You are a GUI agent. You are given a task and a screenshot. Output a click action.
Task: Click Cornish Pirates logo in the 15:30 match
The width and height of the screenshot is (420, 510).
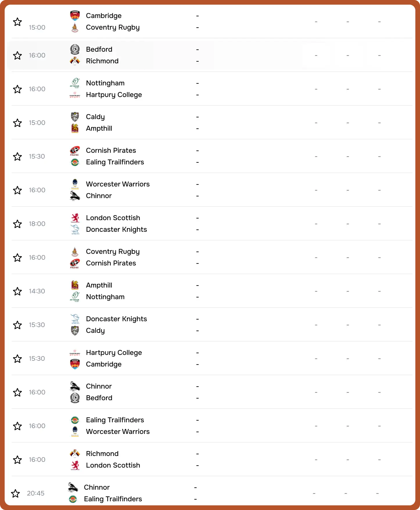75,150
